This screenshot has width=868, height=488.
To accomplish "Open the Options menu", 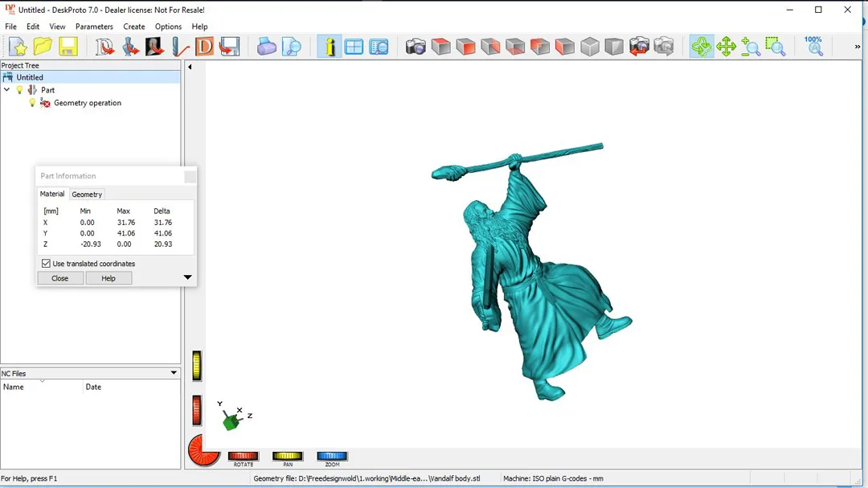I will [168, 27].
